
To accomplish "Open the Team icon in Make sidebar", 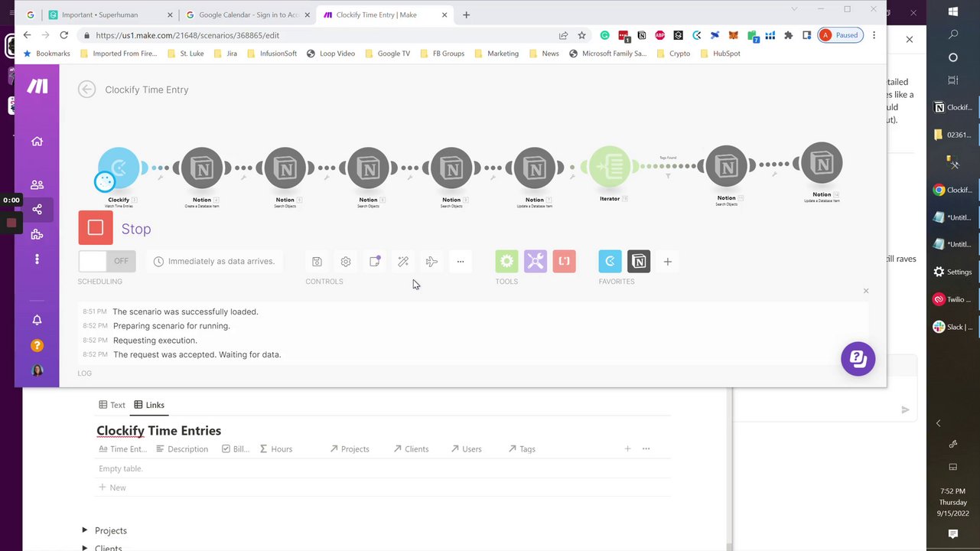I will click(37, 184).
